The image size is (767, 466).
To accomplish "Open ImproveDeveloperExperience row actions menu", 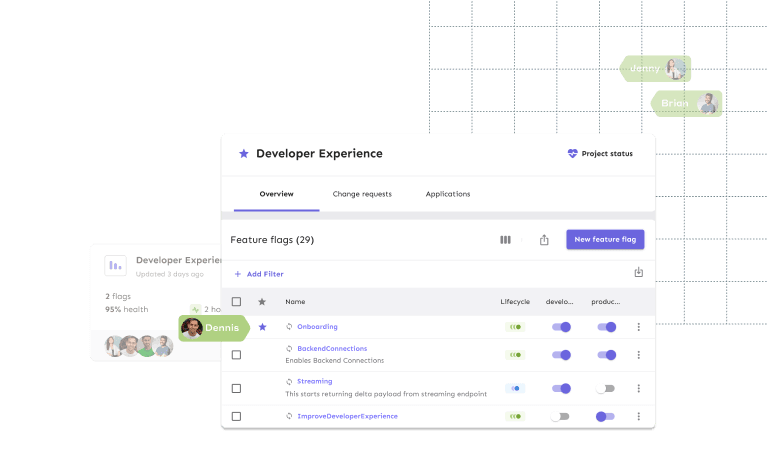I will (x=639, y=416).
